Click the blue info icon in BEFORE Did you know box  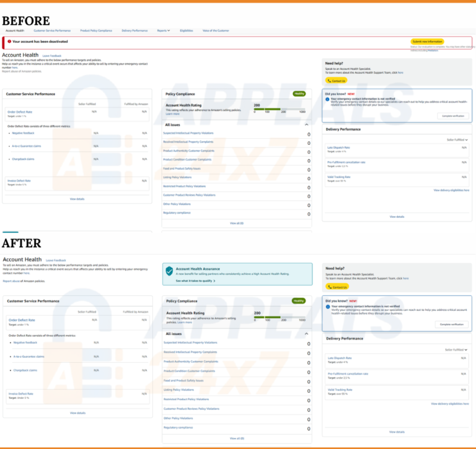click(x=327, y=99)
